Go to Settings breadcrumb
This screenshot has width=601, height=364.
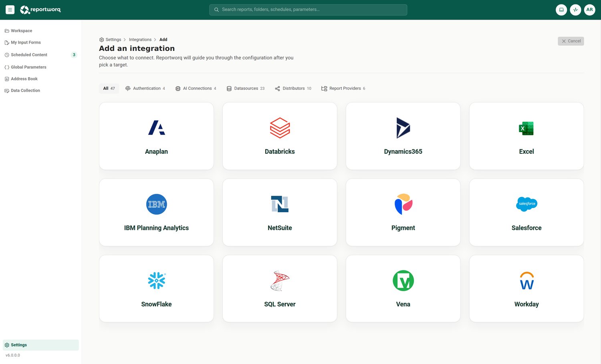[x=110, y=40]
